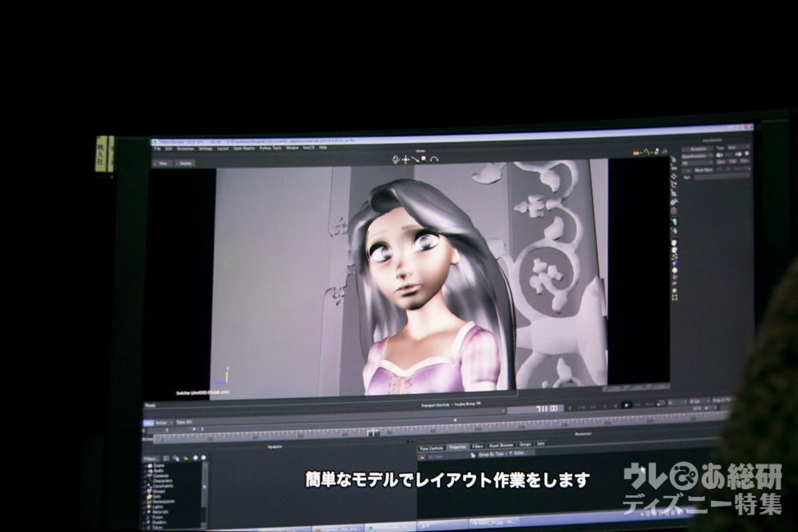
Task: Click the translate tool in side toolbar
Action: click(674, 176)
